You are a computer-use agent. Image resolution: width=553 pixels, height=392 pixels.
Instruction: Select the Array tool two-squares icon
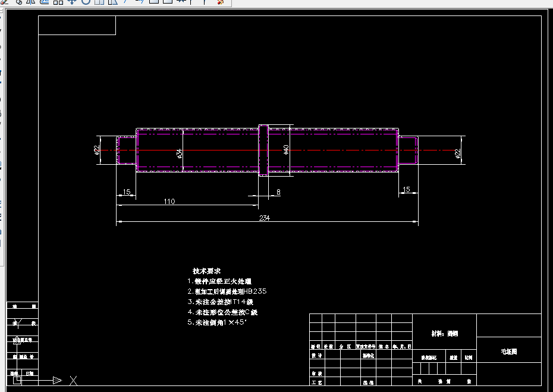(x=58, y=2)
